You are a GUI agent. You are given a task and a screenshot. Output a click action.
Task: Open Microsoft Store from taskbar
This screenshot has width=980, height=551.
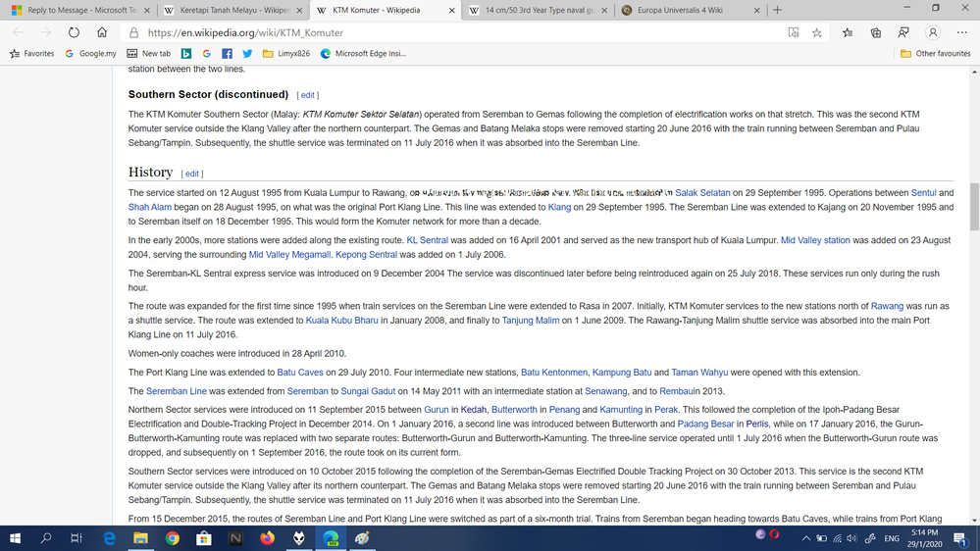tap(204, 538)
